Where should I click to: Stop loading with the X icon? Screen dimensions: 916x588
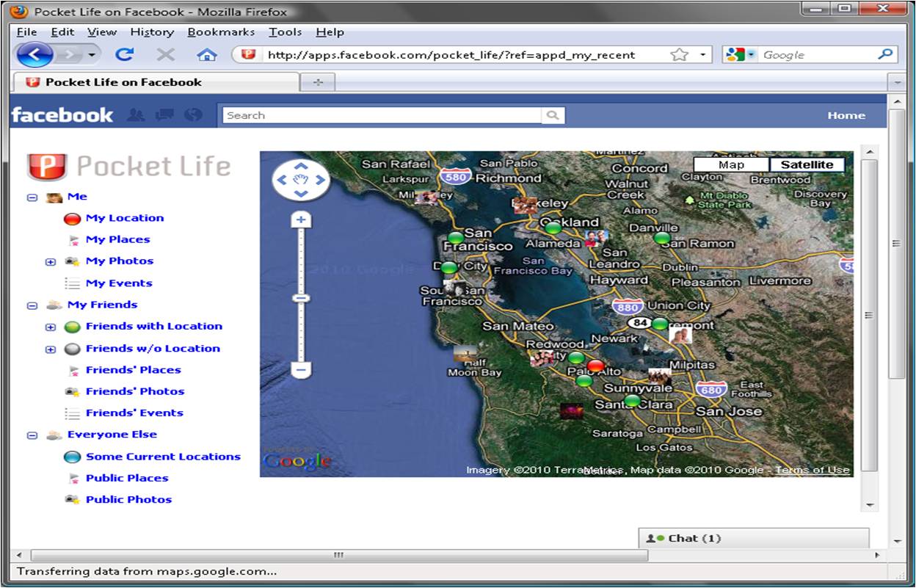[x=166, y=55]
